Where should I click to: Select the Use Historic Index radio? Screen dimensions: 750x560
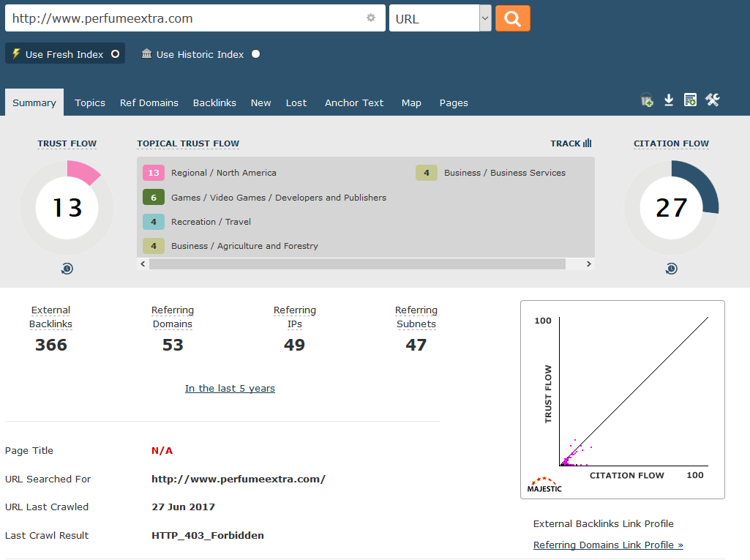tap(255, 54)
